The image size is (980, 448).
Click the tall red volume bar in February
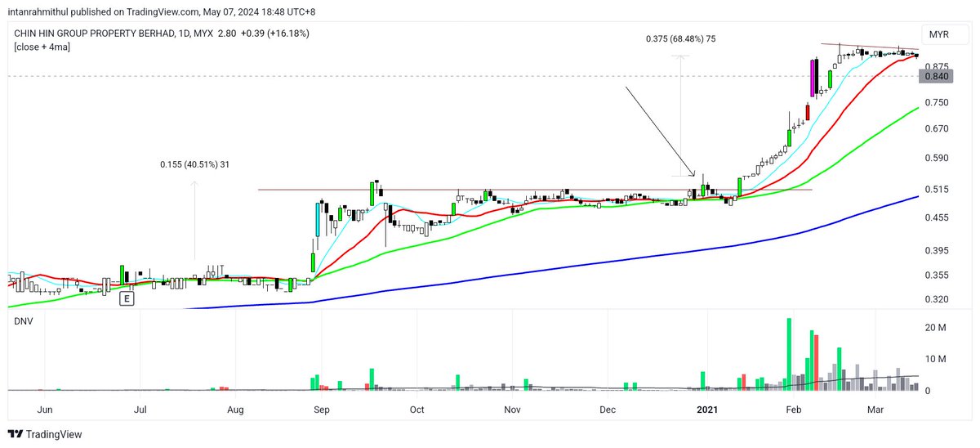816,362
